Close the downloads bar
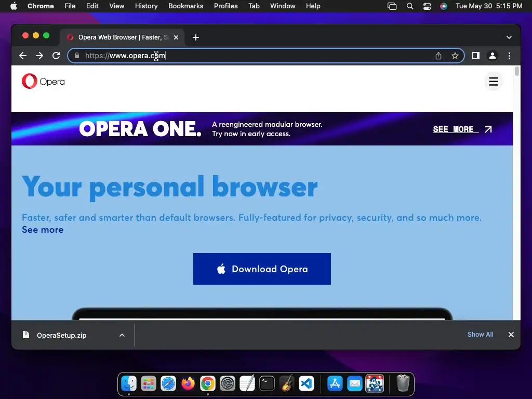 tap(511, 335)
